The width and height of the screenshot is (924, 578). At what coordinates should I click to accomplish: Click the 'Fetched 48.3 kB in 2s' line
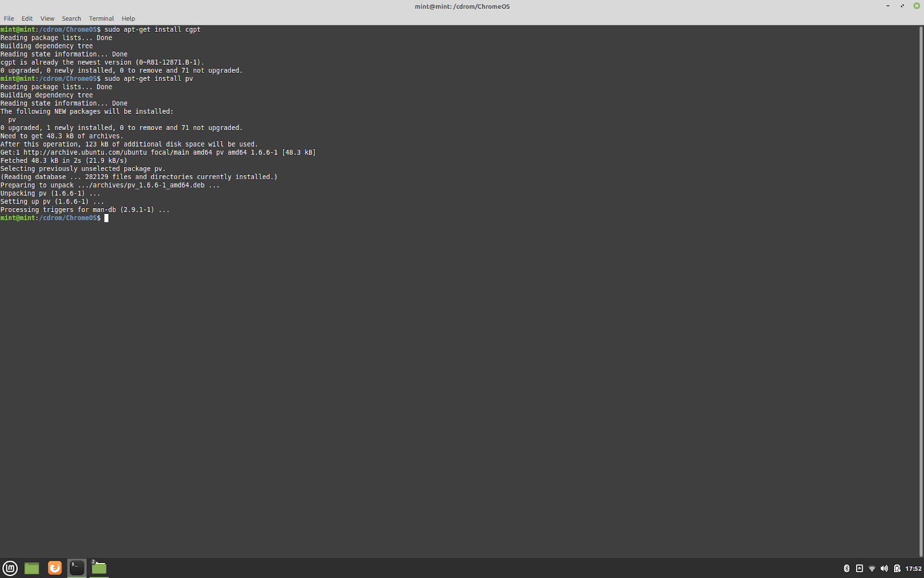tap(64, 161)
